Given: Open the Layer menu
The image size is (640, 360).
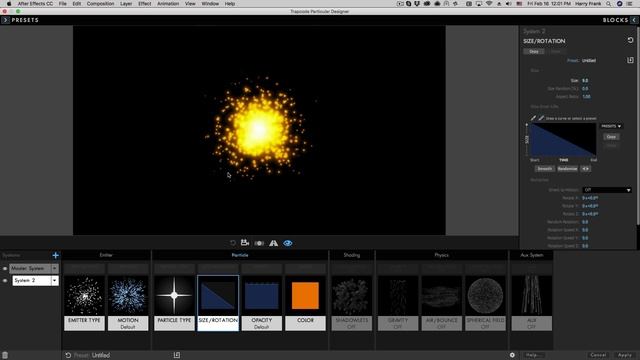Looking at the screenshot, I should click(126, 4).
